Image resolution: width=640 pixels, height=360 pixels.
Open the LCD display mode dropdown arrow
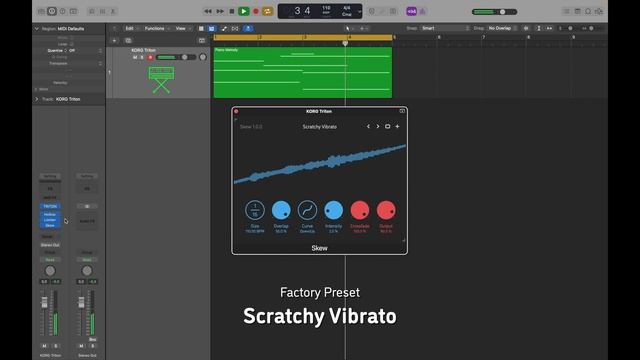(359, 11)
